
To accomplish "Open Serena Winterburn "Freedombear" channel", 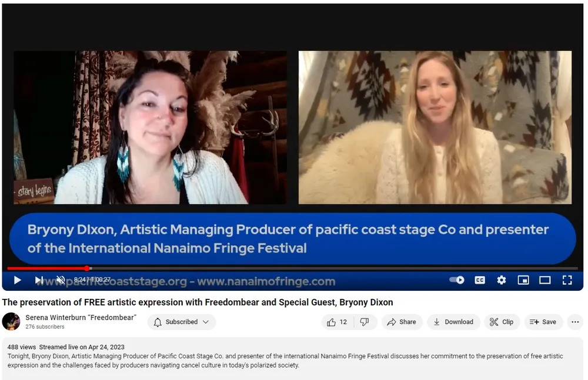I will click(81, 317).
